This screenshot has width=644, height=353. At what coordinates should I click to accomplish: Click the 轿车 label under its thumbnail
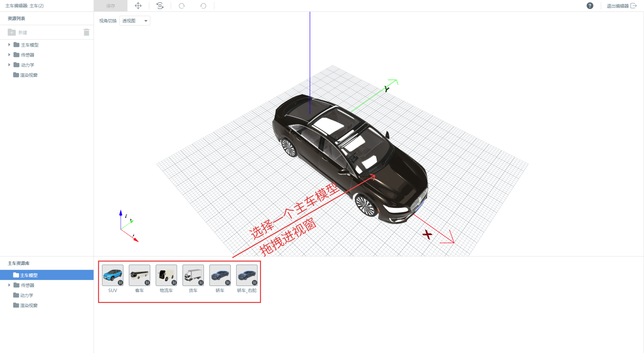click(220, 290)
